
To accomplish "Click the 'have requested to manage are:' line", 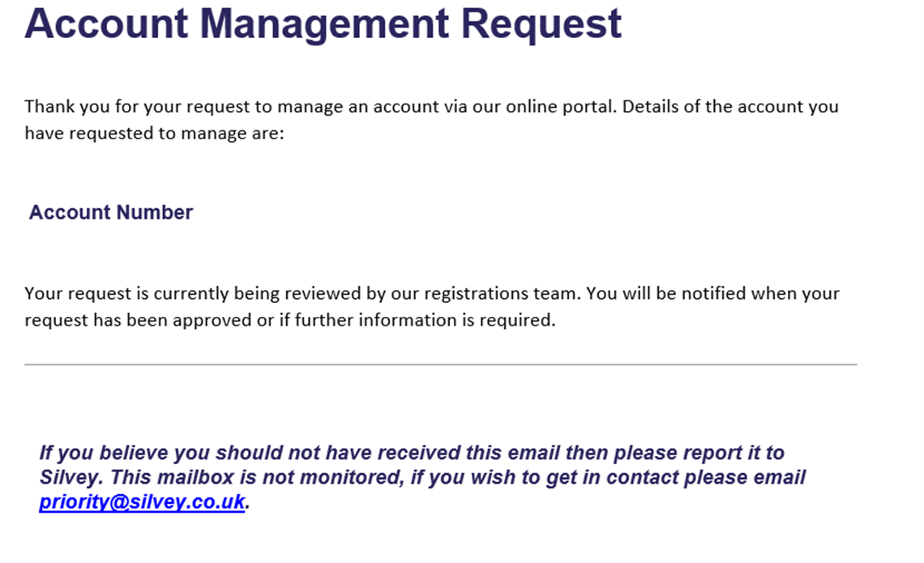I will point(154,133).
